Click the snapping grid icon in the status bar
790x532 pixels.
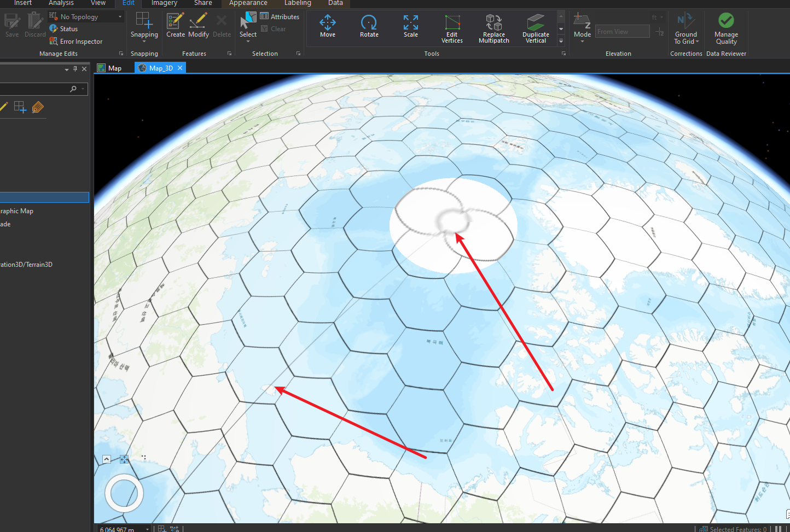(162, 529)
